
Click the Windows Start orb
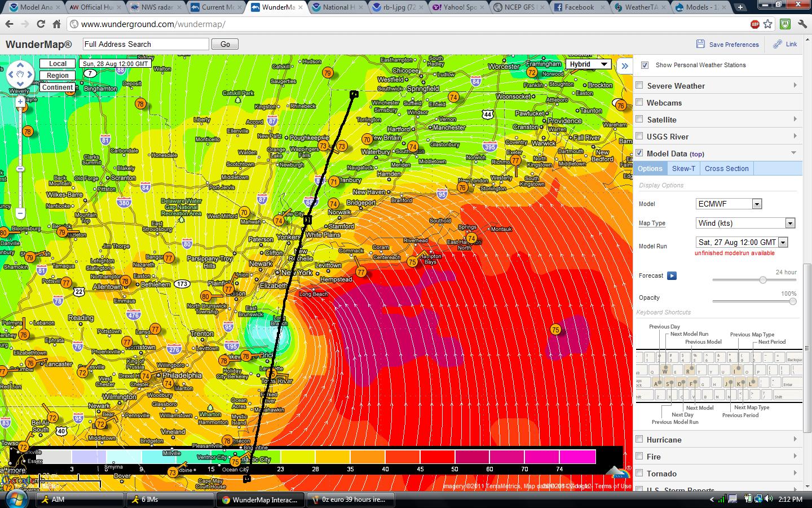(15, 500)
